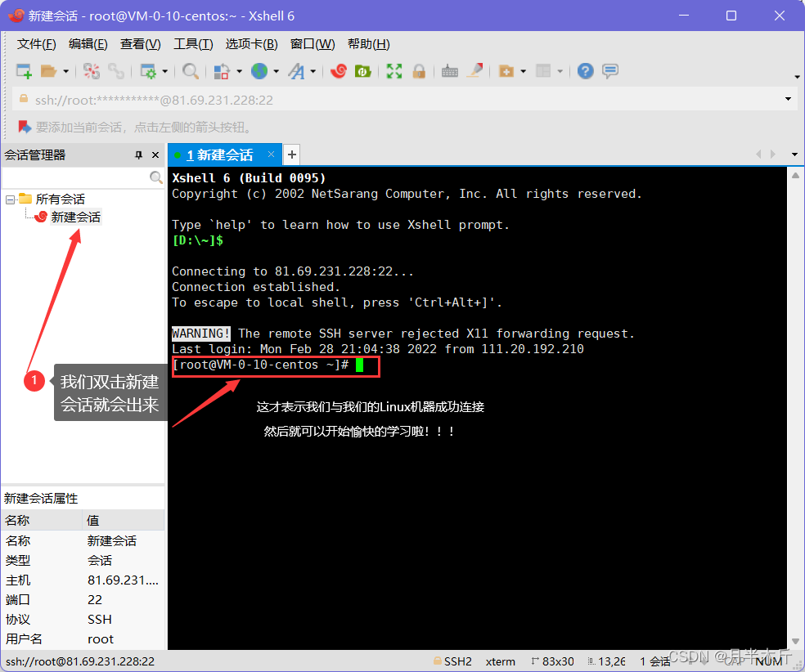This screenshot has width=805, height=672.
Task: Open the 选项卡(B) menu
Action: (x=252, y=44)
